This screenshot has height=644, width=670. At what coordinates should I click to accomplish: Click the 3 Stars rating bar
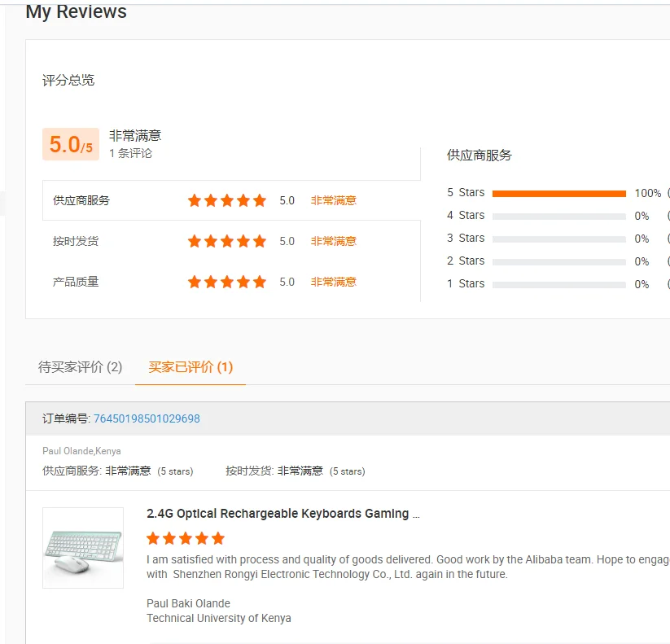coord(558,239)
